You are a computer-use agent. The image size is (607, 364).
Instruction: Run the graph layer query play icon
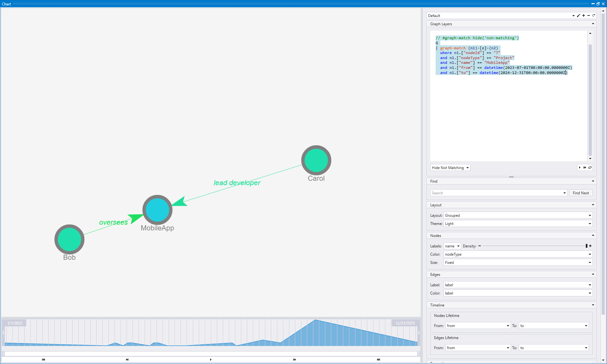coord(580,168)
